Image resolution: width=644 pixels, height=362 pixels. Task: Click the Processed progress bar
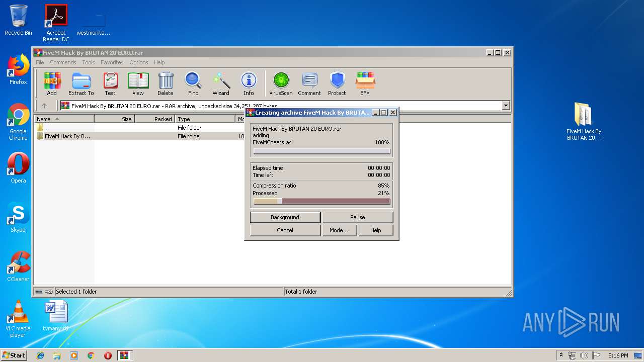[321, 201]
